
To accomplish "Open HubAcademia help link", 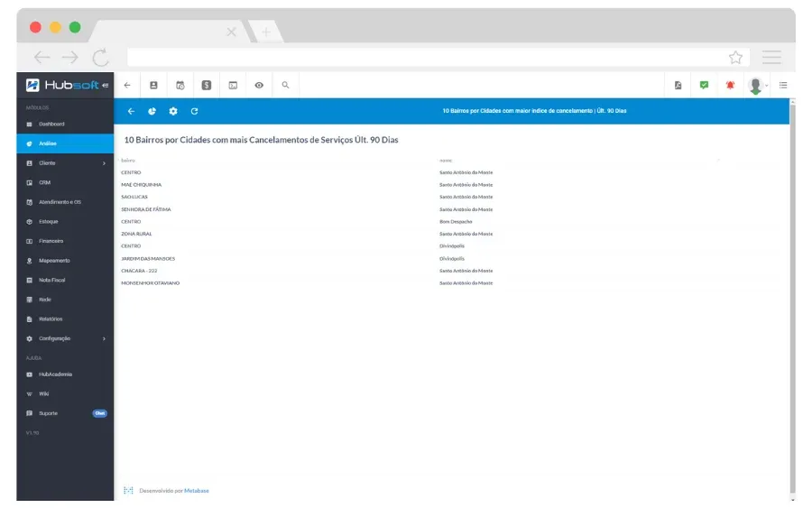I will [x=65, y=374].
